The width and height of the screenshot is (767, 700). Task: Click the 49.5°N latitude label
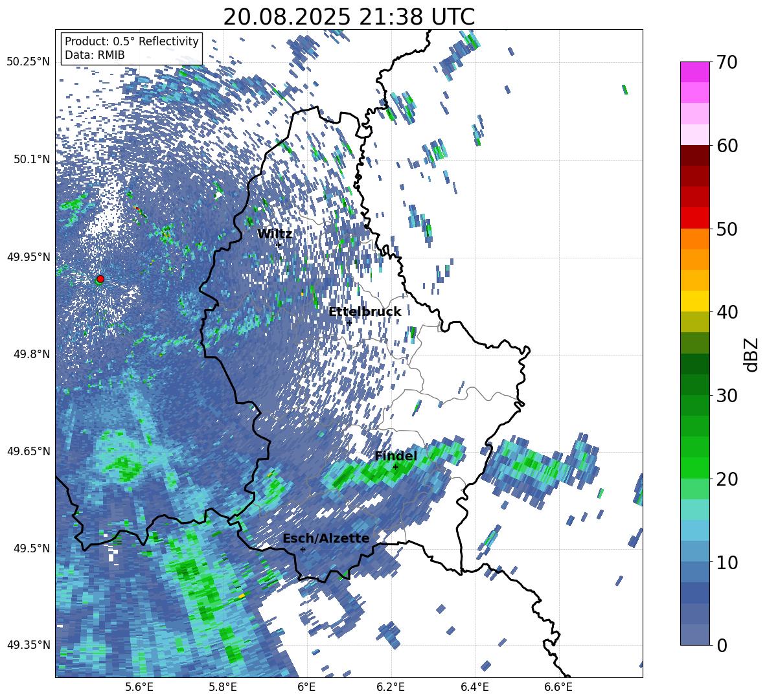31,548
